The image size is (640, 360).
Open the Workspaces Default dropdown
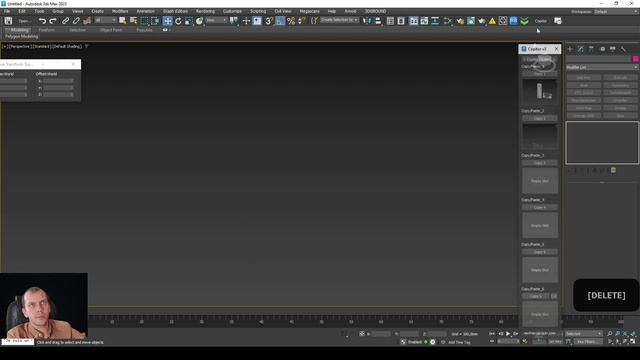point(615,11)
